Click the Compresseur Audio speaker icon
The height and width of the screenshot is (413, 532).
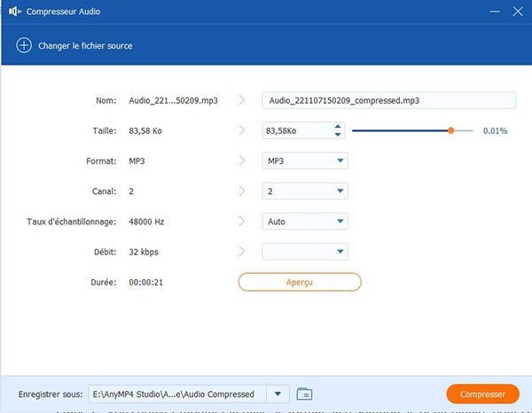(14, 12)
